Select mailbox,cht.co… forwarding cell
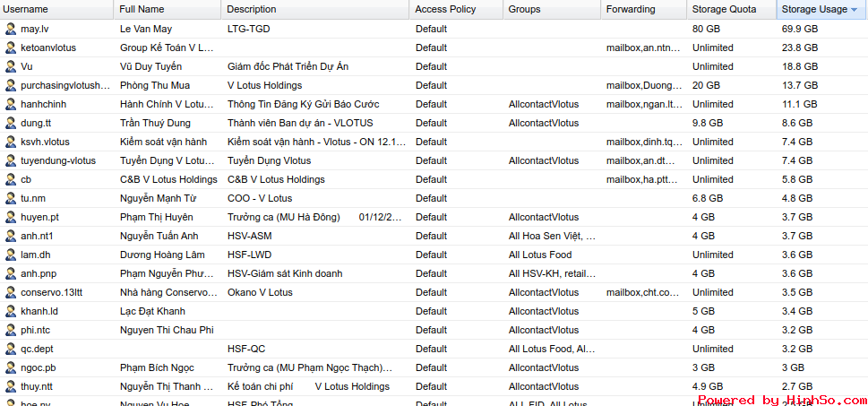This screenshot has height=406, width=868. 643,292
